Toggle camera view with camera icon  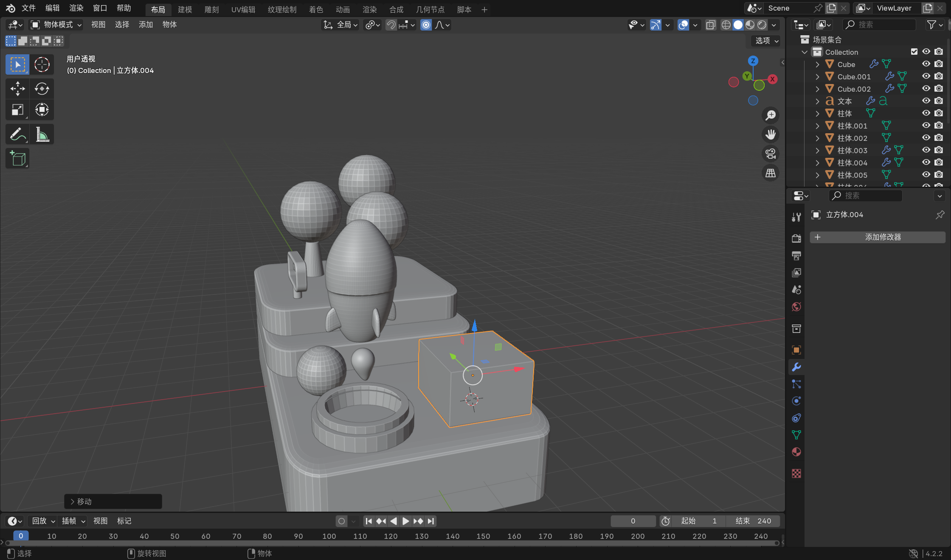click(x=770, y=154)
